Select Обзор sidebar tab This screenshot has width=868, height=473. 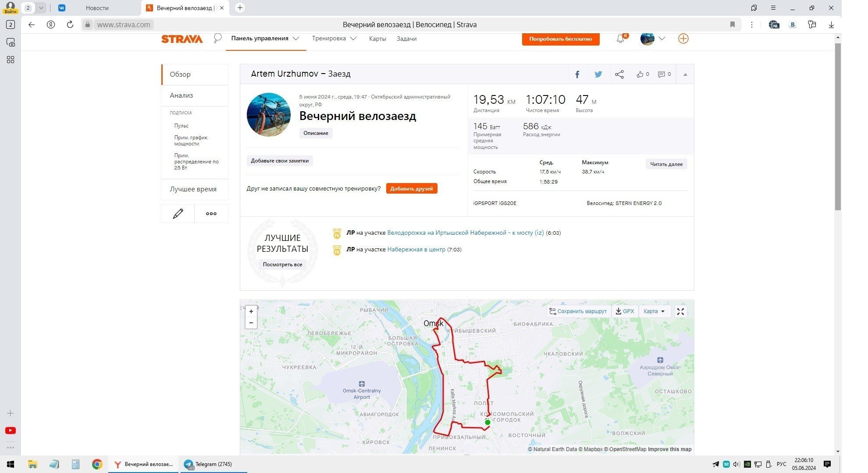(195, 74)
